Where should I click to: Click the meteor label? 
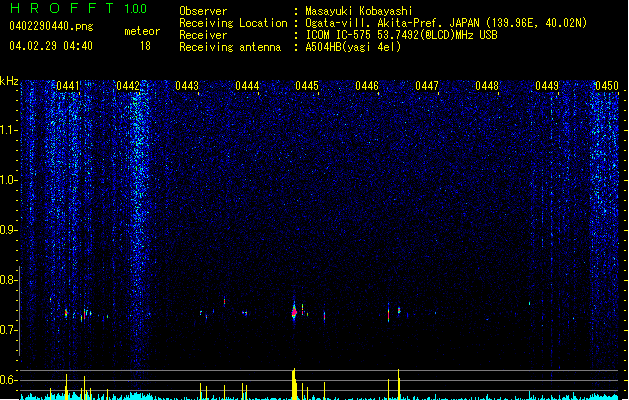[142, 31]
